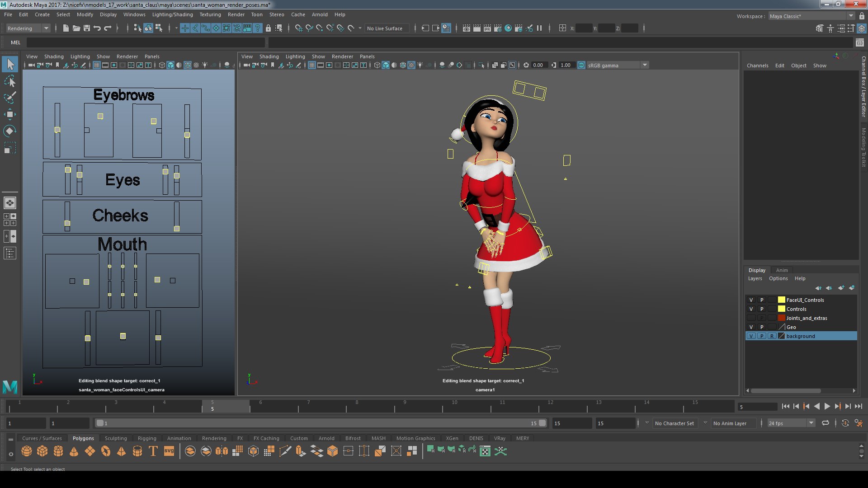Click the No Live Surface field
This screenshot has width=868, height=488.
click(x=387, y=28)
